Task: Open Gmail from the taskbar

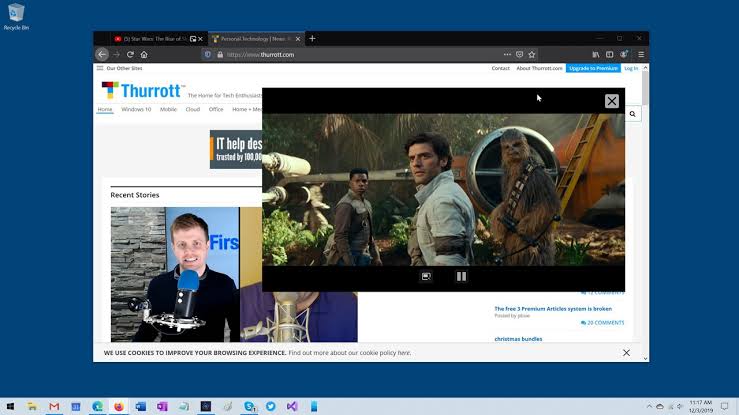Action: tap(54, 407)
